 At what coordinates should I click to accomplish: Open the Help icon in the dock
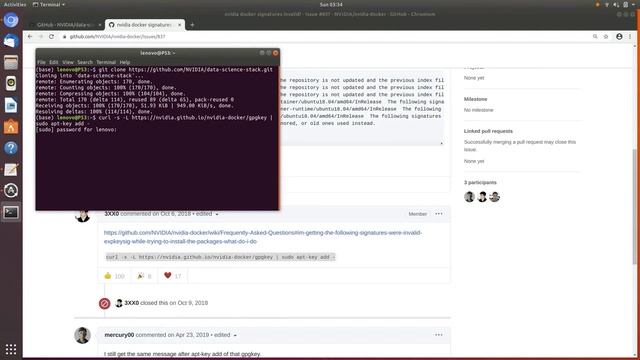(x=11, y=148)
